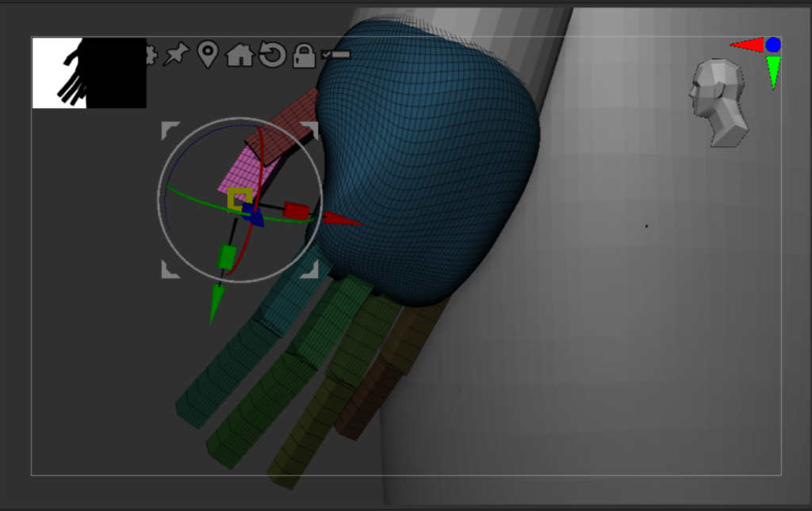Click the gizmo Customize gear icon
The image size is (812, 511).
(x=150, y=55)
